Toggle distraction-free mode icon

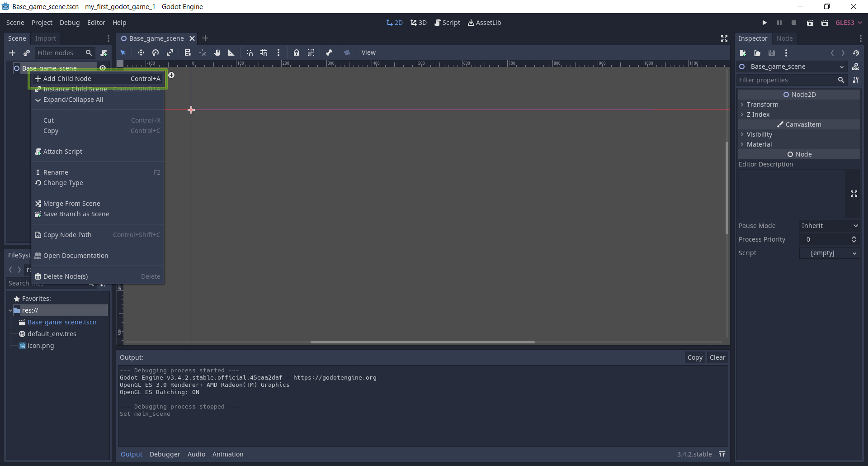tap(724, 38)
